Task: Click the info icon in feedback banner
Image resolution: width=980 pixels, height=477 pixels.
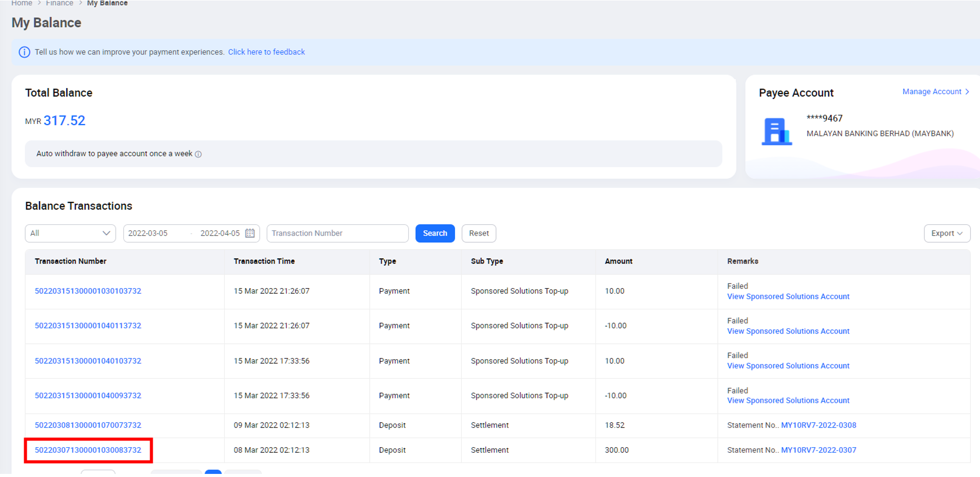Action: pos(24,52)
